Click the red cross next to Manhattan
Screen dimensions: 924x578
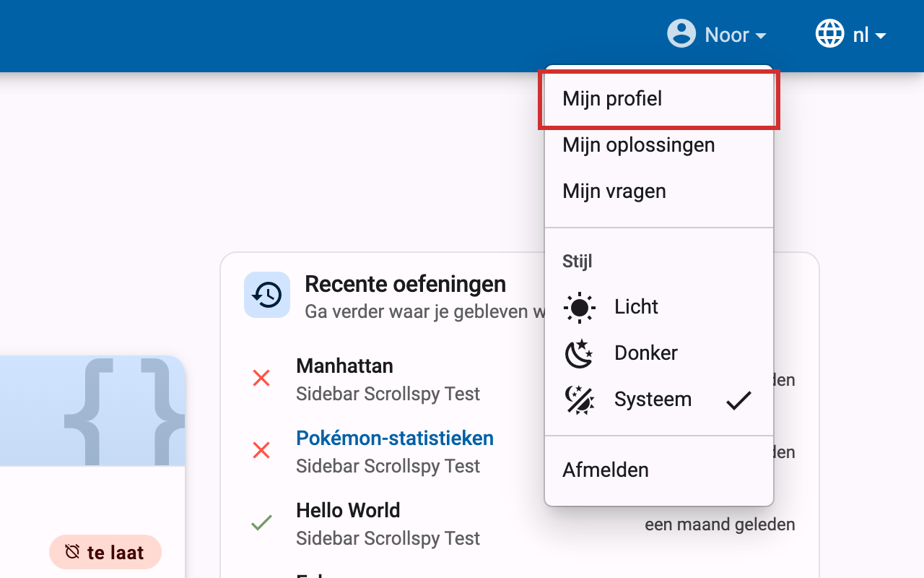(x=261, y=378)
